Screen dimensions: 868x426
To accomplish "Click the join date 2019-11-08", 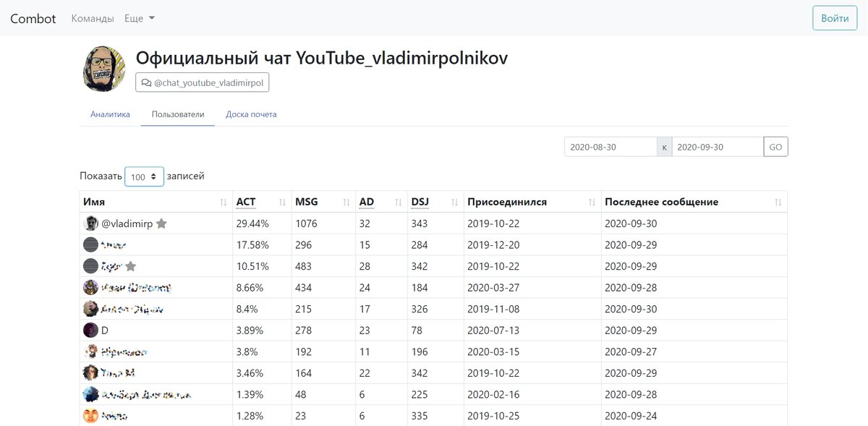I will 493,310.
